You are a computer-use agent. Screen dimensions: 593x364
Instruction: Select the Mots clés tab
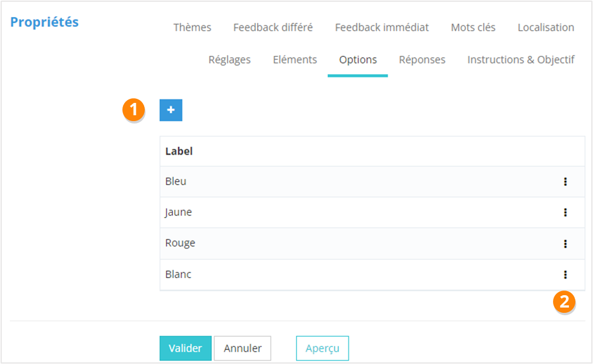pyautogui.click(x=473, y=27)
